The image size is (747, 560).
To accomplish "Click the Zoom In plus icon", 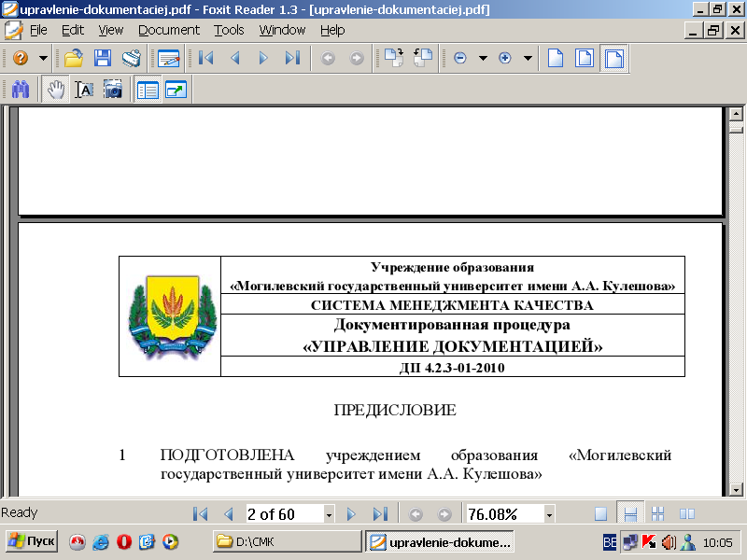I will [x=505, y=58].
